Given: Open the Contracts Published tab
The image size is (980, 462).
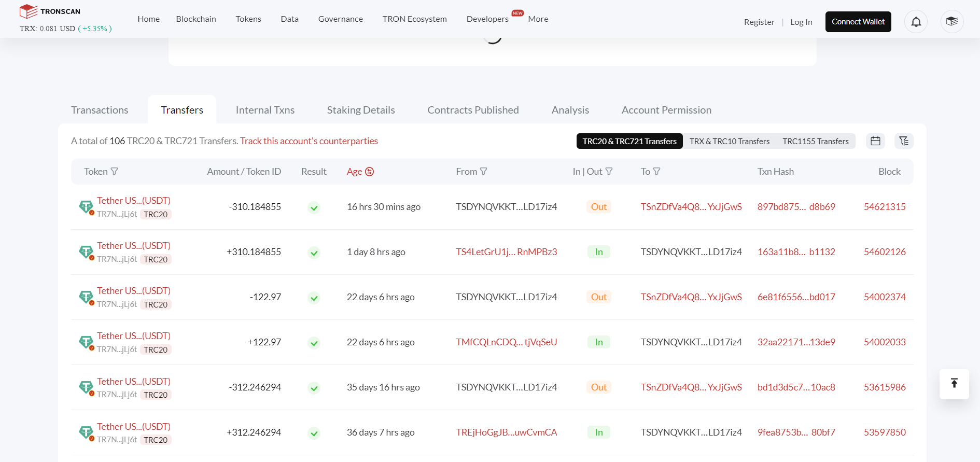Looking at the screenshot, I should coord(473,110).
